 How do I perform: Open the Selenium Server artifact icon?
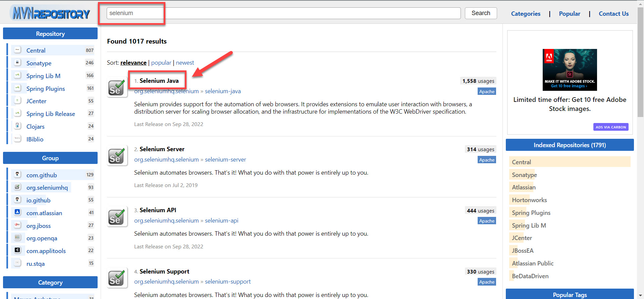[x=117, y=156]
